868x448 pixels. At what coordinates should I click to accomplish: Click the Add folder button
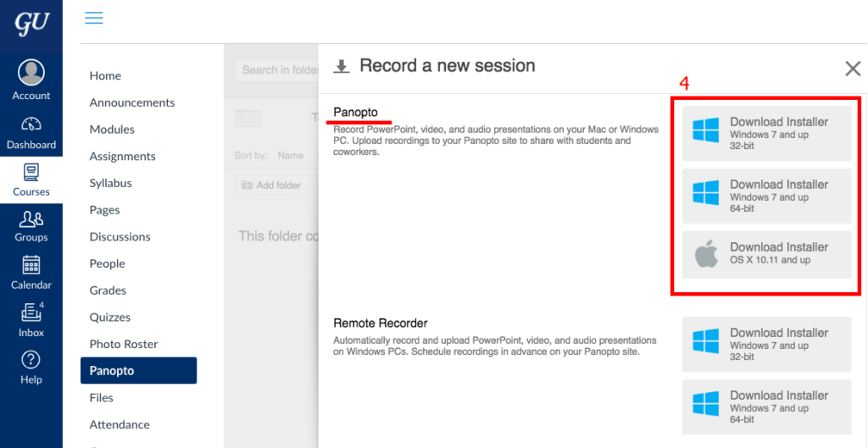[271, 185]
